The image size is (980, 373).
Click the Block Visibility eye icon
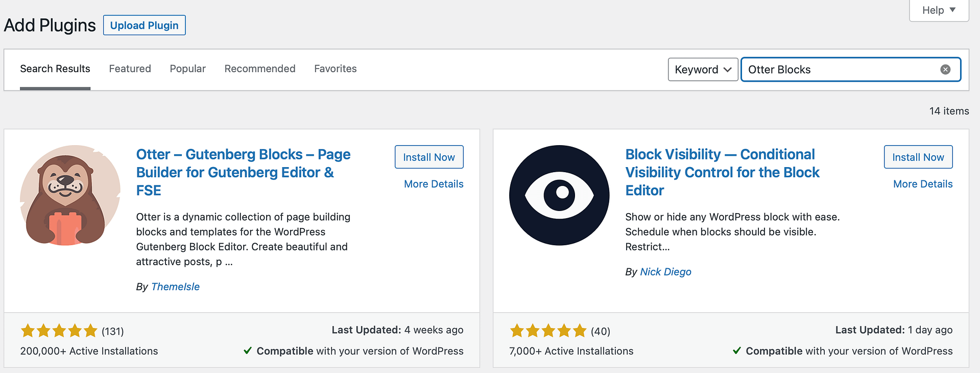pos(559,195)
